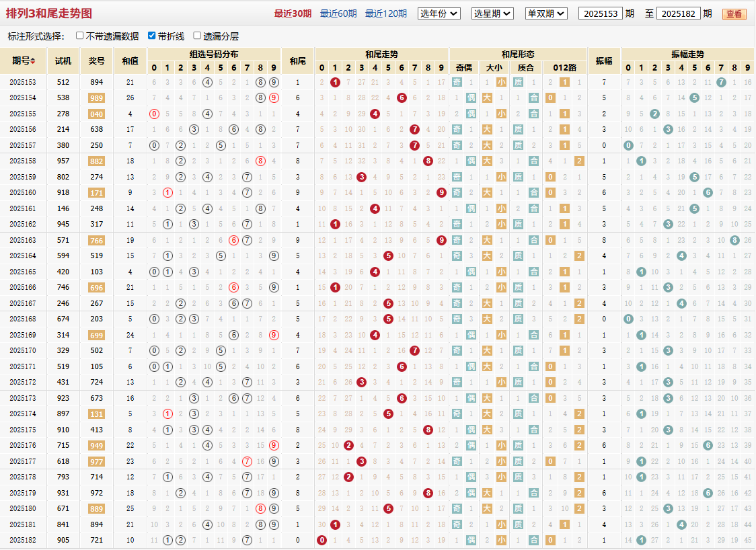Click the 和尾形态 header
Viewport: 756px width, 550px height.
click(x=518, y=54)
